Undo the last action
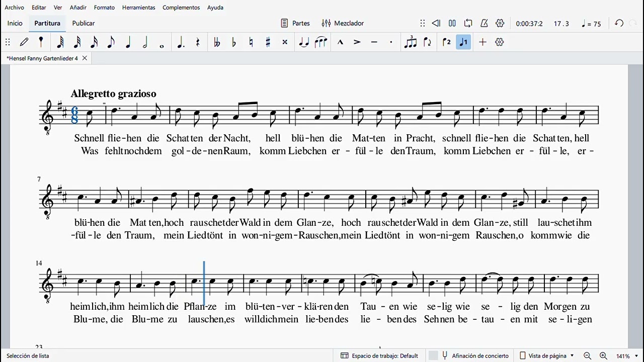Screen dimensions: 644x362 click(x=619, y=23)
